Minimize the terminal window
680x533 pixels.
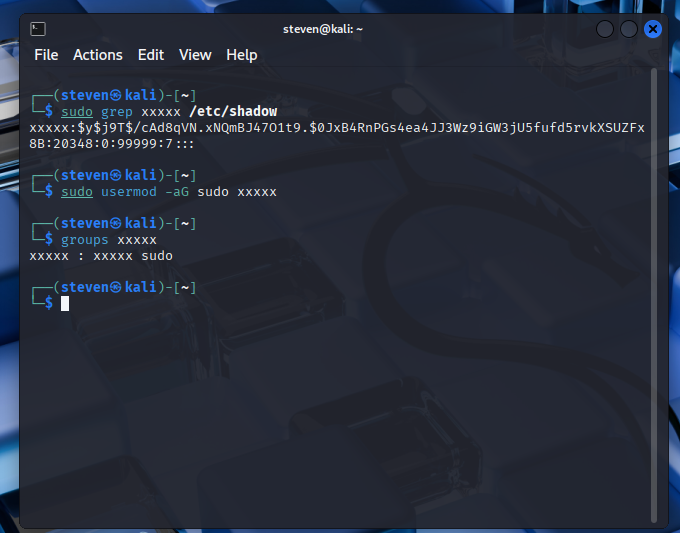click(605, 29)
